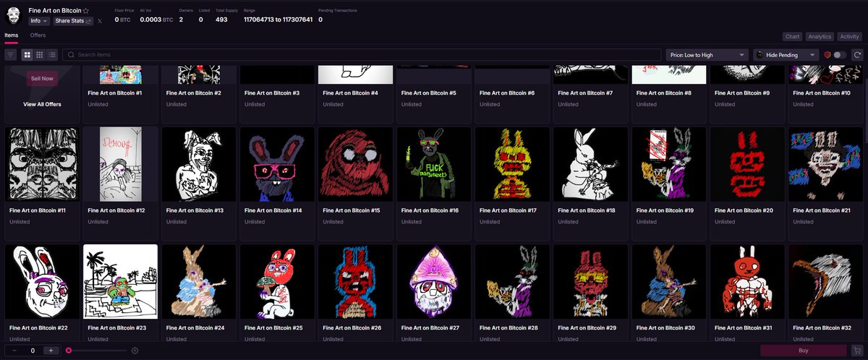Viewport: 868px width, 360px height.
Task: Open the filter panel icon
Action: [x=11, y=54]
